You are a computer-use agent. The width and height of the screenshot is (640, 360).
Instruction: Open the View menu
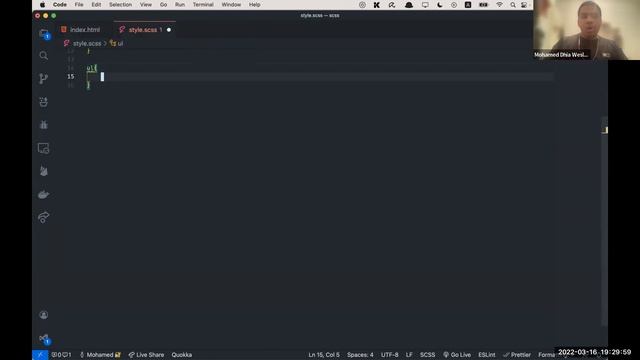click(146, 5)
